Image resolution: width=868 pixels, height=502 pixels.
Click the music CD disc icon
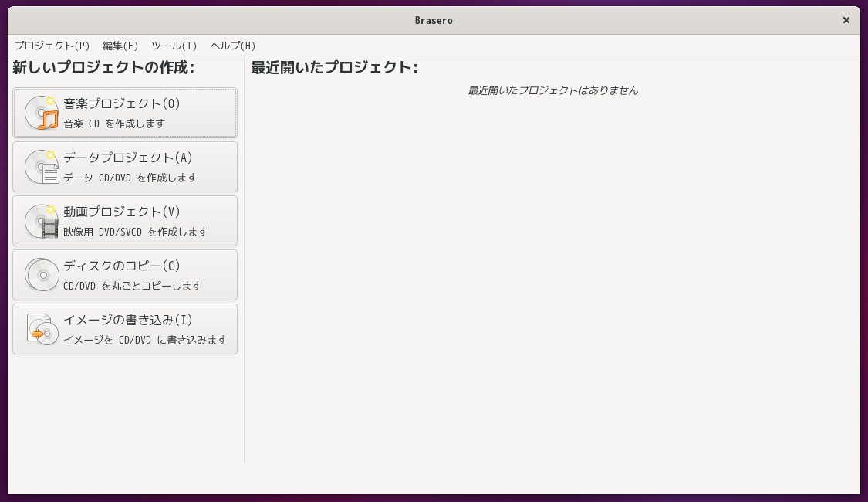pyautogui.click(x=42, y=113)
